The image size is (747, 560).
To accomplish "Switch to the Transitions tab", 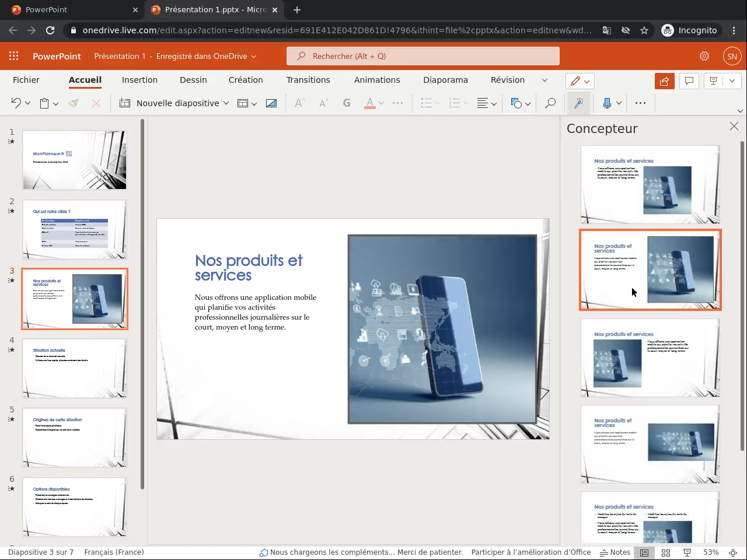I will click(308, 80).
